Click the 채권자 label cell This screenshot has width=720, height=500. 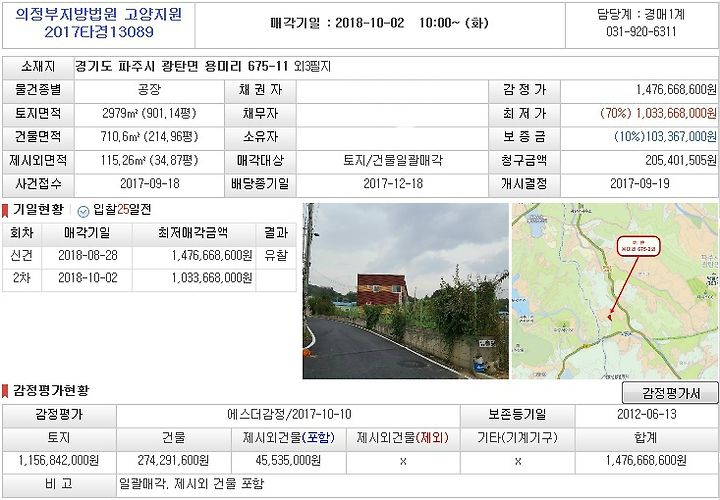tap(260, 90)
